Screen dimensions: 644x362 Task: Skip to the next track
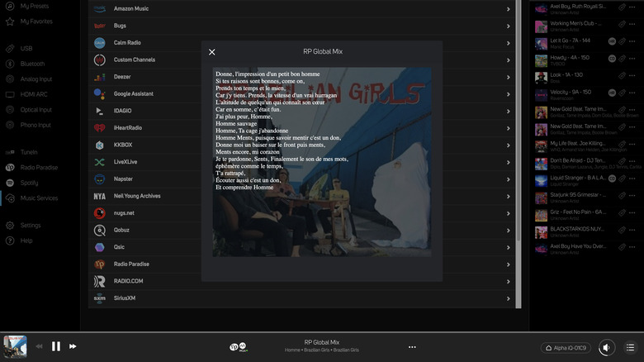(x=73, y=346)
